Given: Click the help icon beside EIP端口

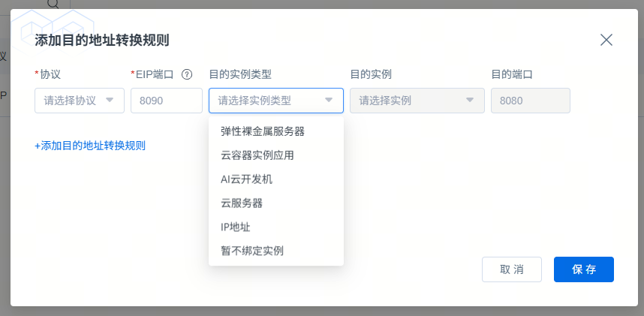Looking at the screenshot, I should tap(187, 74).
